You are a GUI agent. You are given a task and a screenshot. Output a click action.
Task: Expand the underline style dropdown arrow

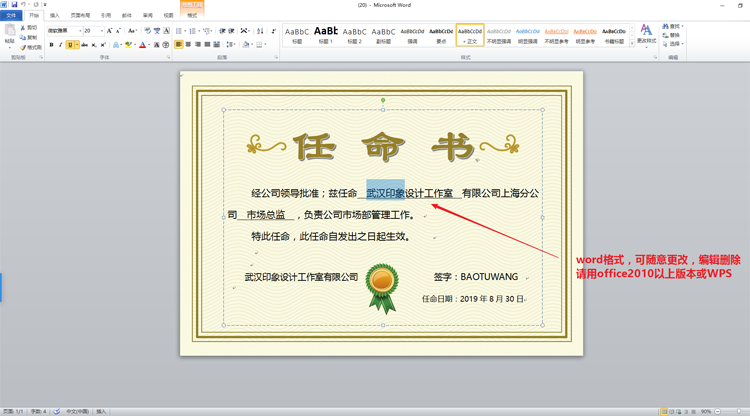(x=77, y=45)
